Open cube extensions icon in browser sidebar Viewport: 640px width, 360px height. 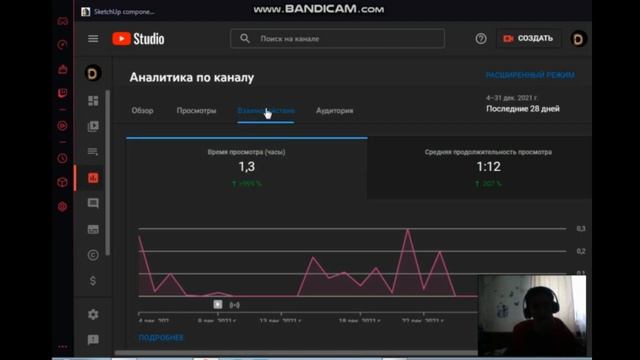click(62, 182)
